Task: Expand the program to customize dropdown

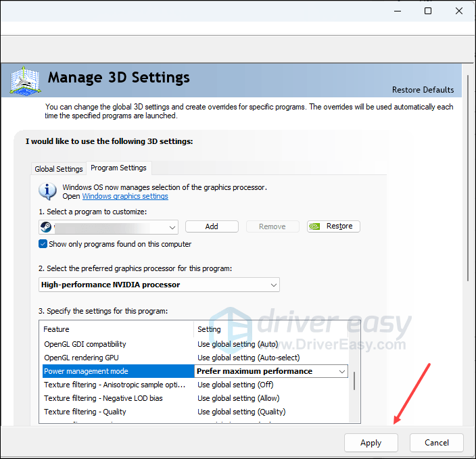Action: coord(172,227)
